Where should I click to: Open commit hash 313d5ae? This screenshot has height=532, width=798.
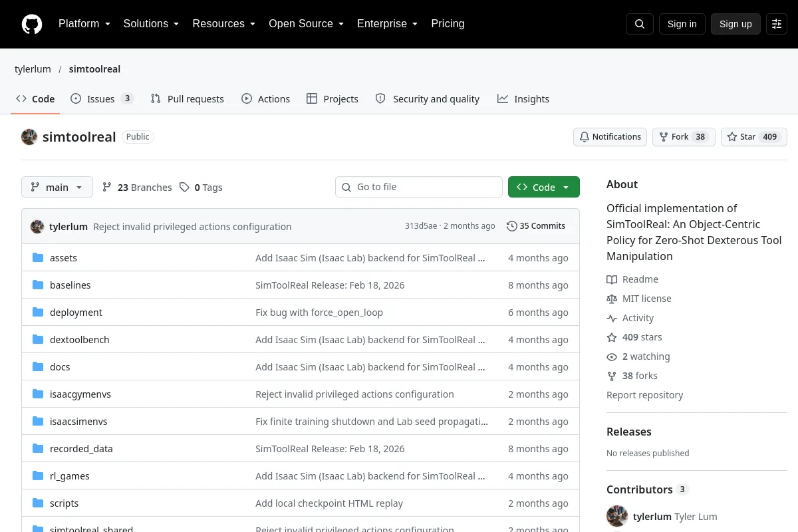(x=421, y=226)
